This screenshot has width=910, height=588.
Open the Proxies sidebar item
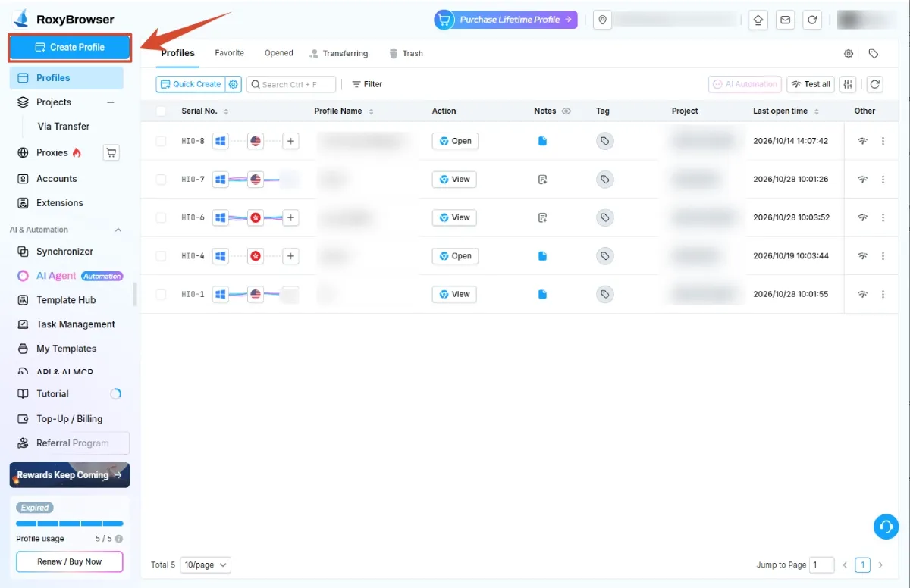(x=52, y=152)
